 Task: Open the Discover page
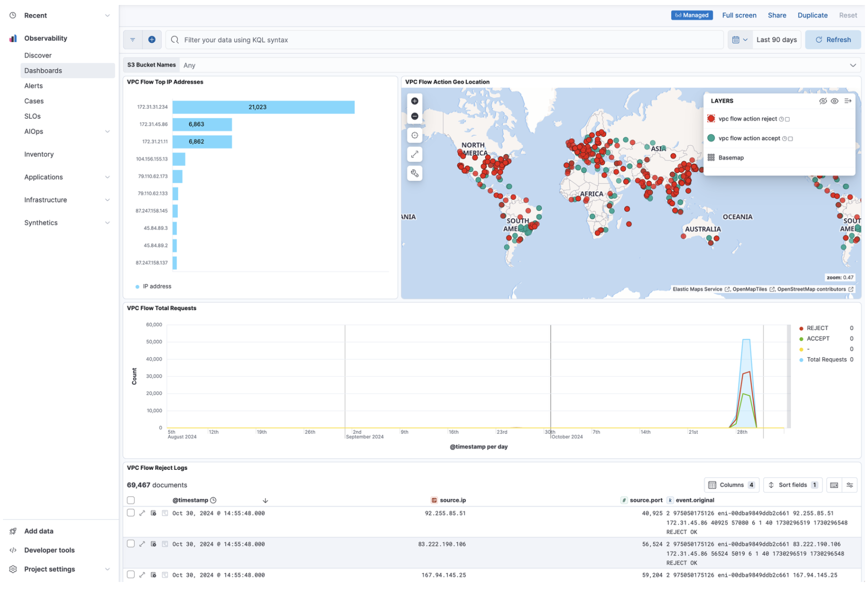(38, 55)
